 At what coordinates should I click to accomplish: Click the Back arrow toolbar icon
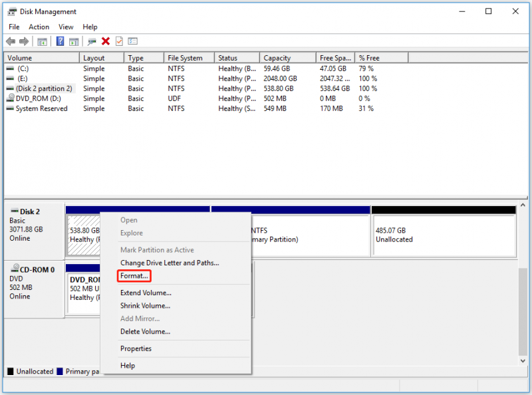(x=11, y=41)
